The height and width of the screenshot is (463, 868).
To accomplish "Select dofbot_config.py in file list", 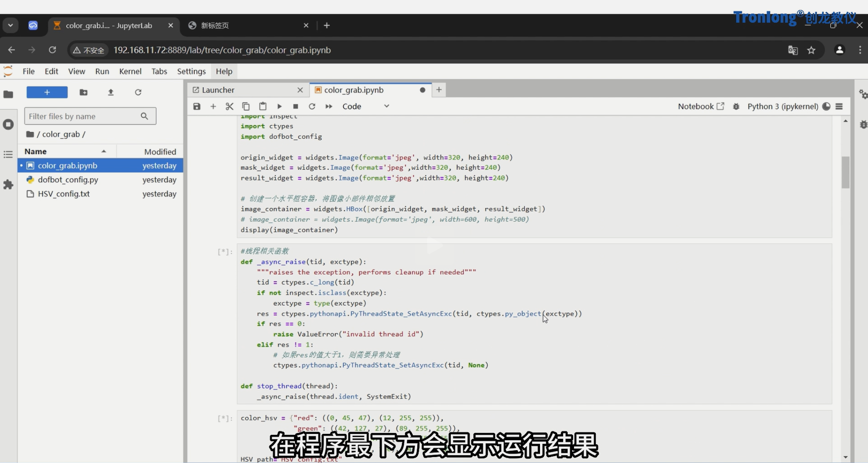I will [x=101, y=180].
